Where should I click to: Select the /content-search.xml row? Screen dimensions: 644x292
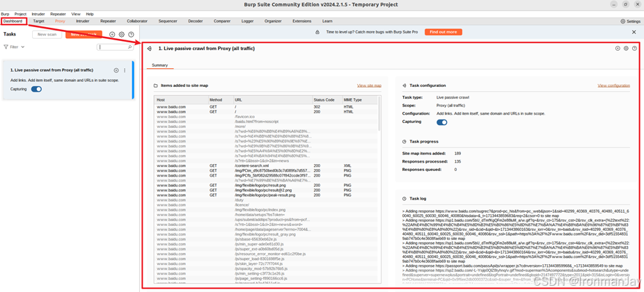click(266, 165)
